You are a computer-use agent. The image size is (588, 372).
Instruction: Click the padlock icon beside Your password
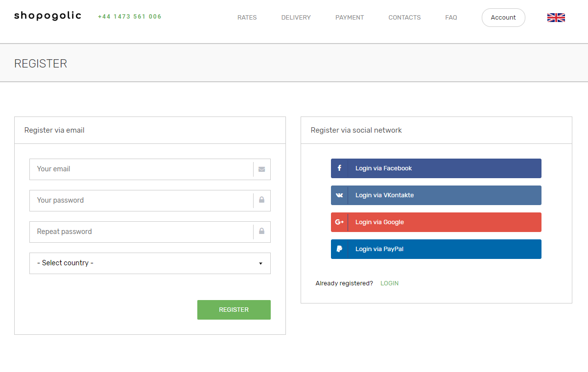click(x=261, y=200)
